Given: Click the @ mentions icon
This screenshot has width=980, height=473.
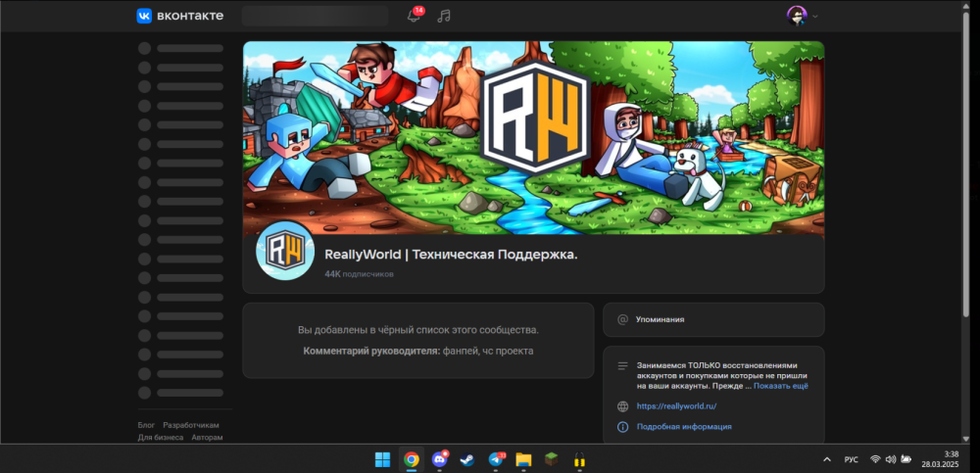Looking at the screenshot, I should (x=622, y=319).
